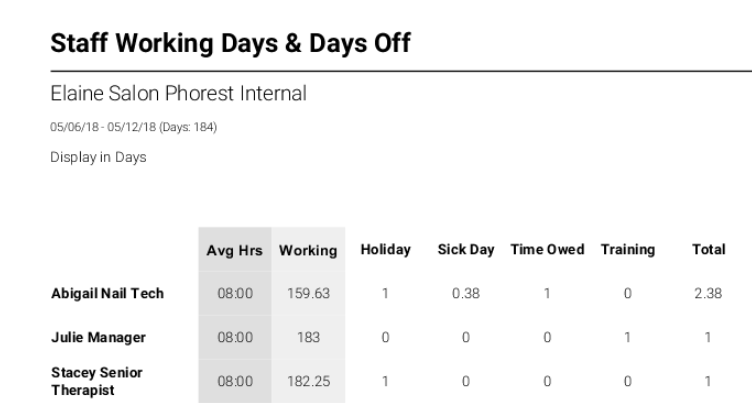Select Stacey's working value 182.25
The image size is (752, 403).
point(308,381)
